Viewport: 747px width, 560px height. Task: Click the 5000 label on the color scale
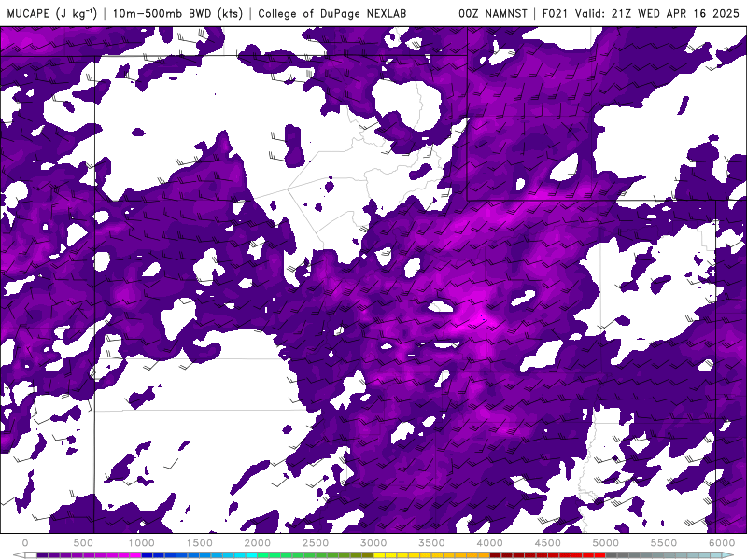(605, 543)
